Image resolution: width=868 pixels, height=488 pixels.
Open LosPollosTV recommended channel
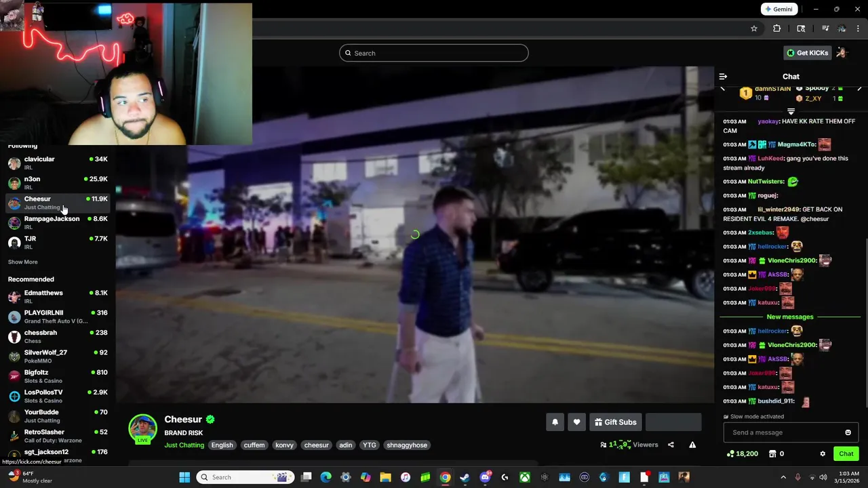coord(58,396)
